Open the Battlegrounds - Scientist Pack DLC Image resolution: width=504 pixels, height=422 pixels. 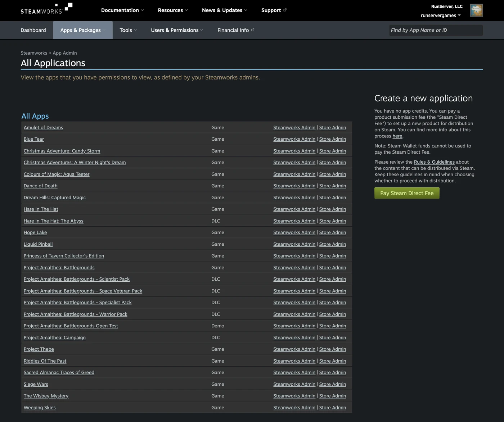(77, 279)
